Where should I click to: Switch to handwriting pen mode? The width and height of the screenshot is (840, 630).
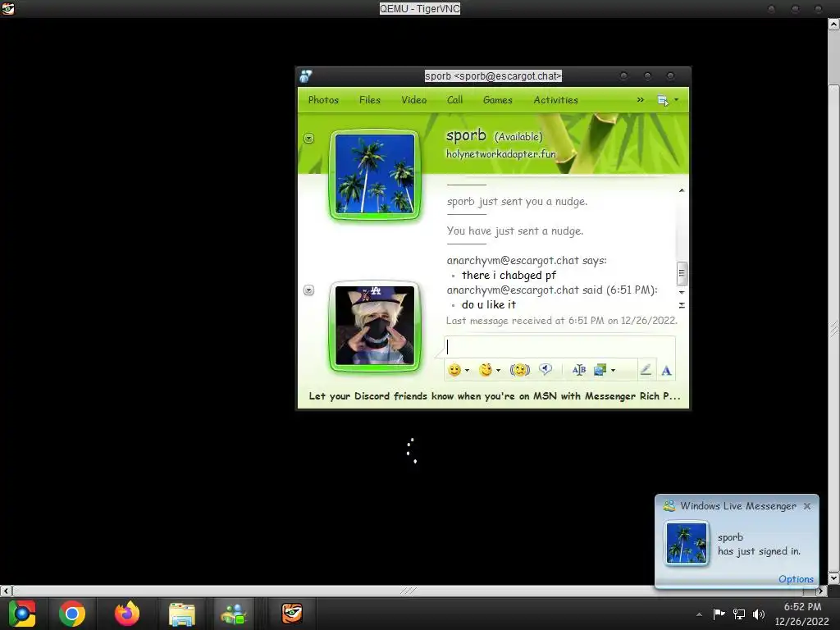tap(646, 370)
